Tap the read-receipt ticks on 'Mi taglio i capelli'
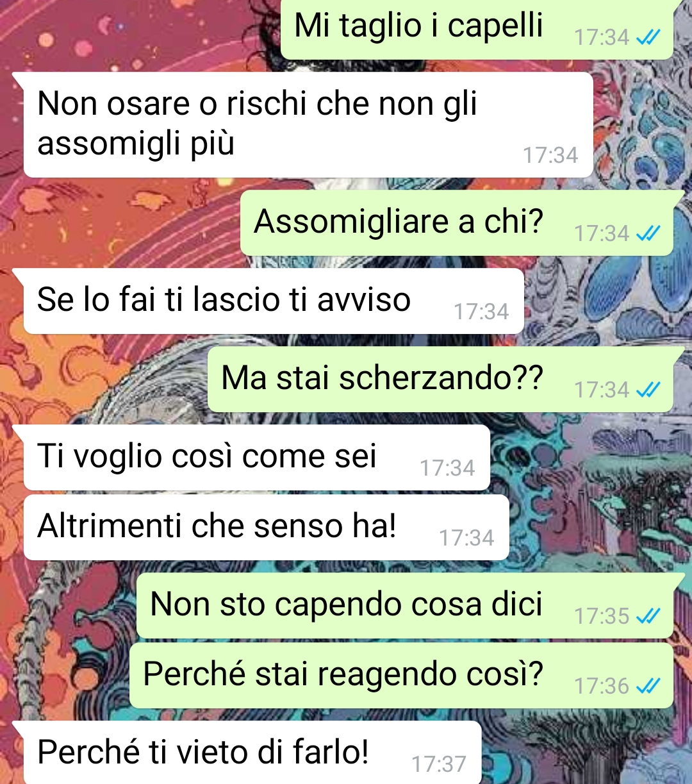Screen dimensions: 692x784 [x=648, y=38]
